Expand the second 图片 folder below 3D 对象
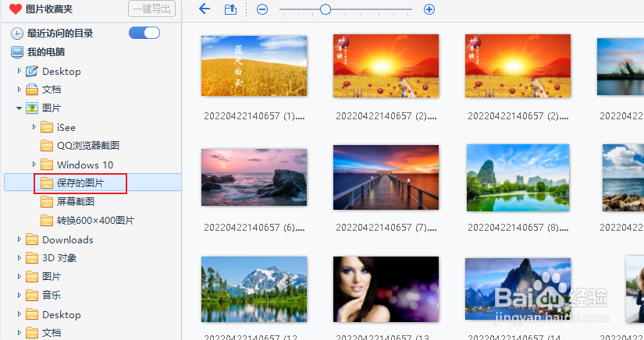644x340 pixels. (x=19, y=276)
